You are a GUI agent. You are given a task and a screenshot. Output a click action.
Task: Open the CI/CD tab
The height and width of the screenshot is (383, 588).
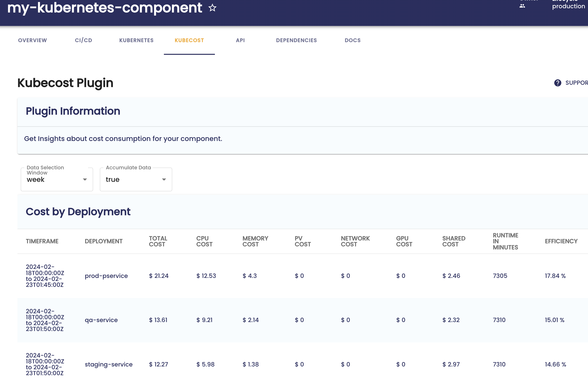[84, 40]
